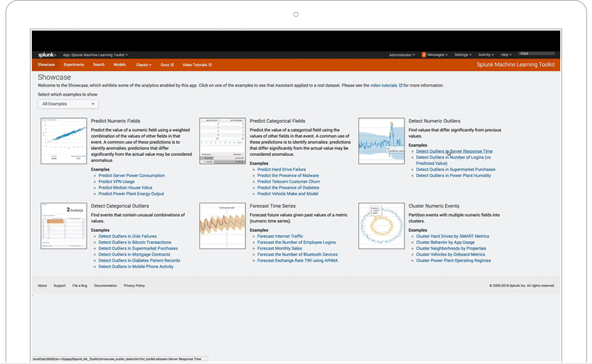Viewport: 592px width, 364px height.
Task: Open Detect Outliers in Bitcoin Transactions
Action: [x=135, y=242]
